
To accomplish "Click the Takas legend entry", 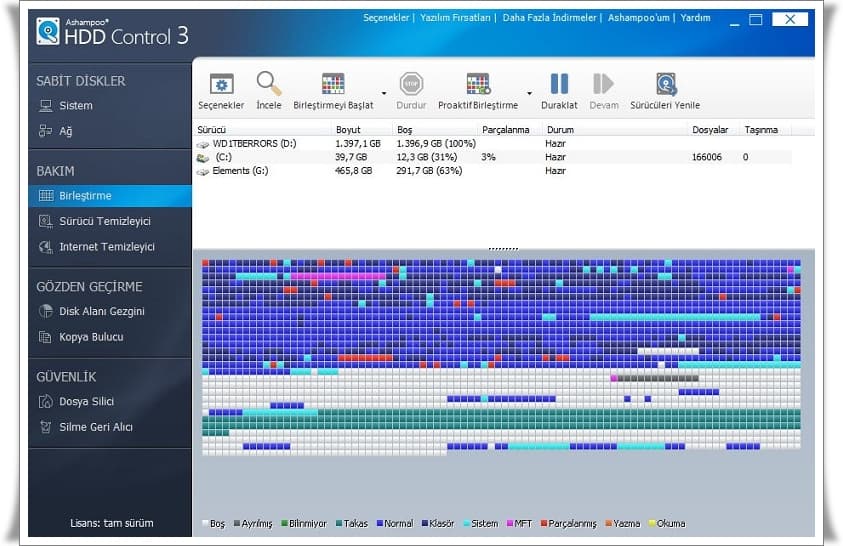I will (352, 523).
